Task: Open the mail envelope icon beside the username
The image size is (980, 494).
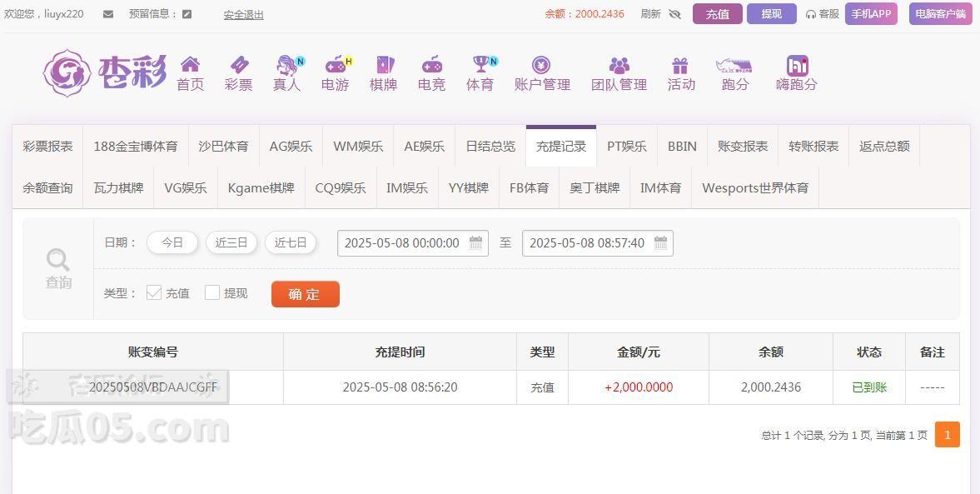Action: click(x=108, y=14)
